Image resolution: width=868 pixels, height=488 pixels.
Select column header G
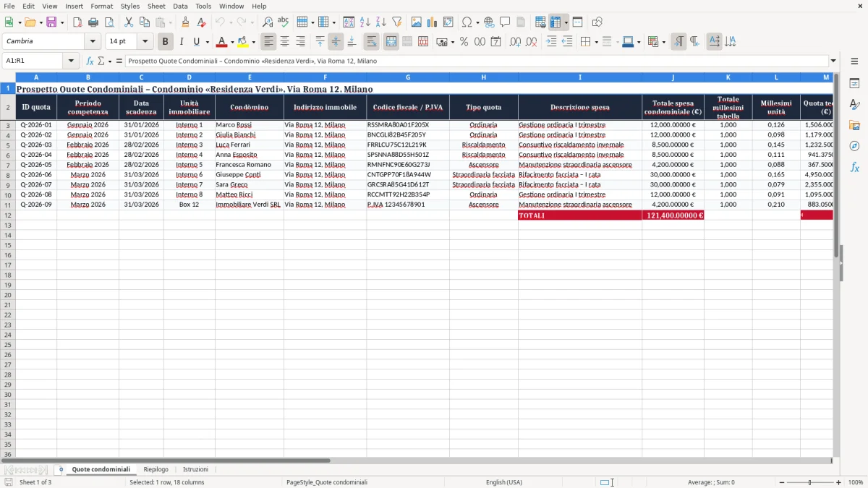point(408,77)
